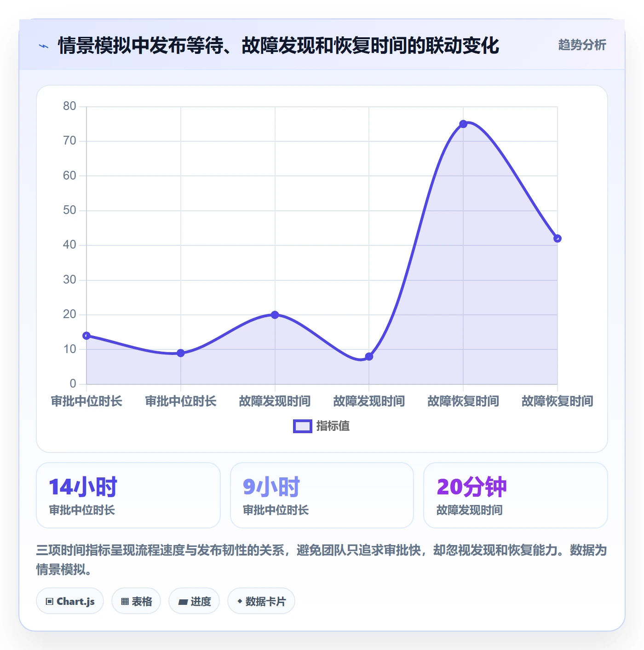Click the chart title 情景模拟中发布等待

(x=278, y=46)
